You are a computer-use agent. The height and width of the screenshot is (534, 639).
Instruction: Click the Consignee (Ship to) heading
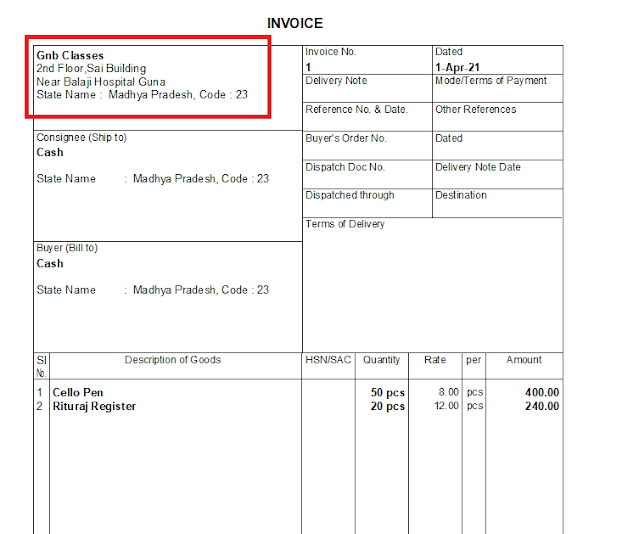tap(82, 137)
